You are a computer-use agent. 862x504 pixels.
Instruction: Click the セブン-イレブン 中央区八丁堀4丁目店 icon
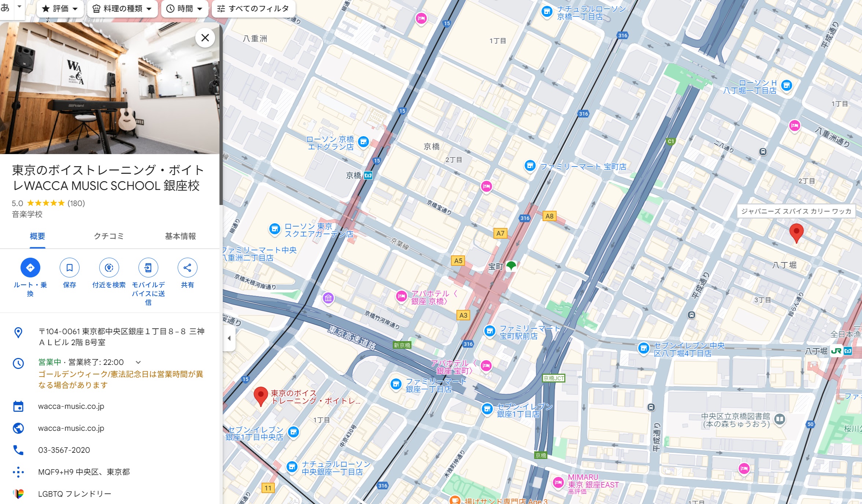click(x=644, y=348)
